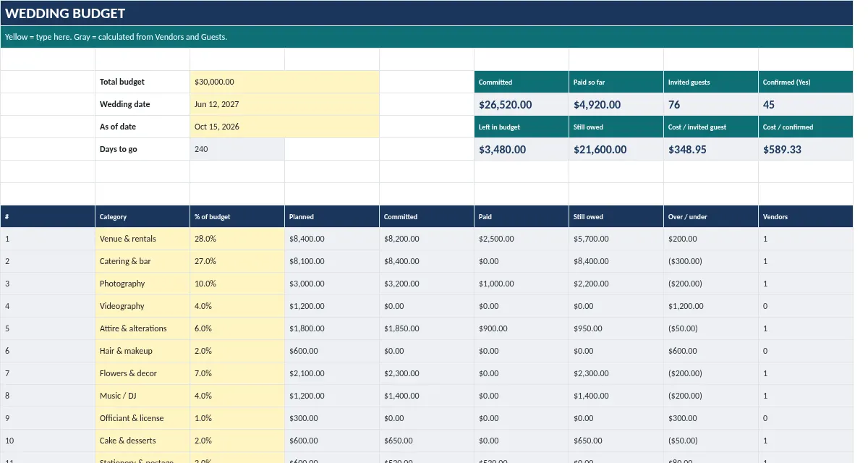Screen dimensions: 868x463
Task: Click the Venue committed amount $8,200.00
Action: point(427,239)
